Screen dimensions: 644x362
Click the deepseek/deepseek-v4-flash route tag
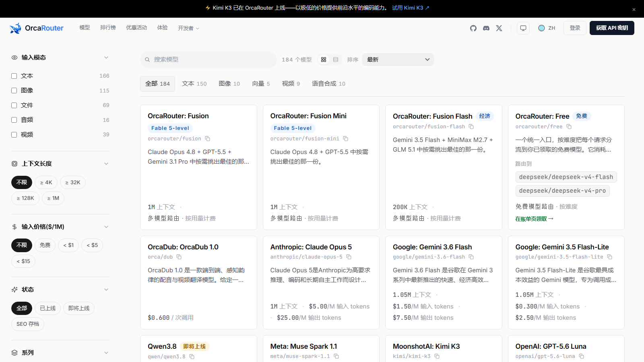click(566, 177)
